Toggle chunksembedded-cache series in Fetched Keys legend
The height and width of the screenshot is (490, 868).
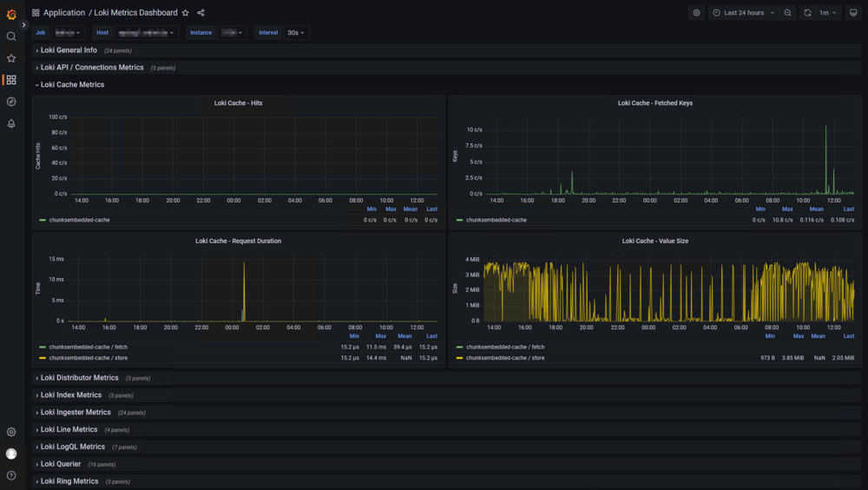pyautogui.click(x=496, y=220)
